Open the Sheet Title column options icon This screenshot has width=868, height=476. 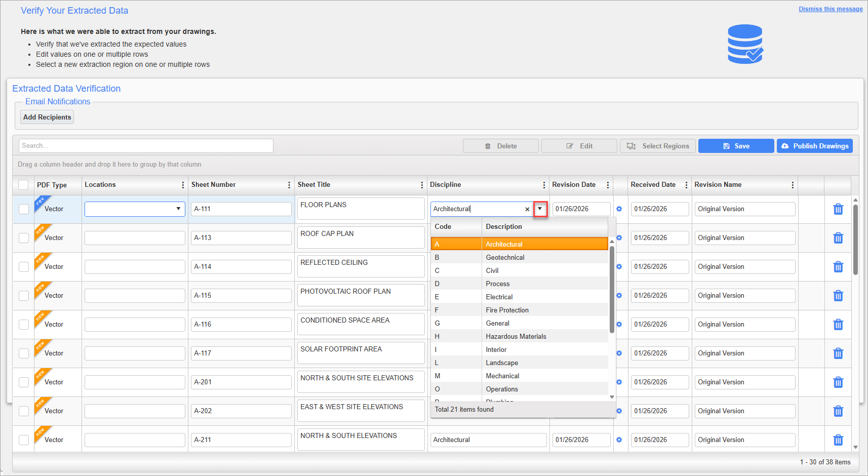click(422, 185)
